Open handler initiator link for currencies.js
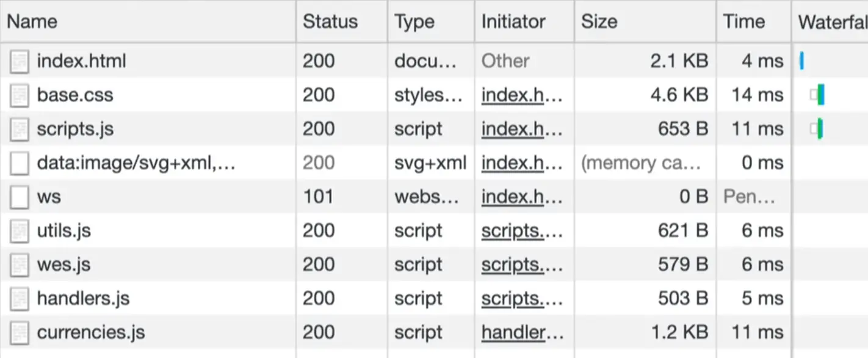 tap(522, 333)
